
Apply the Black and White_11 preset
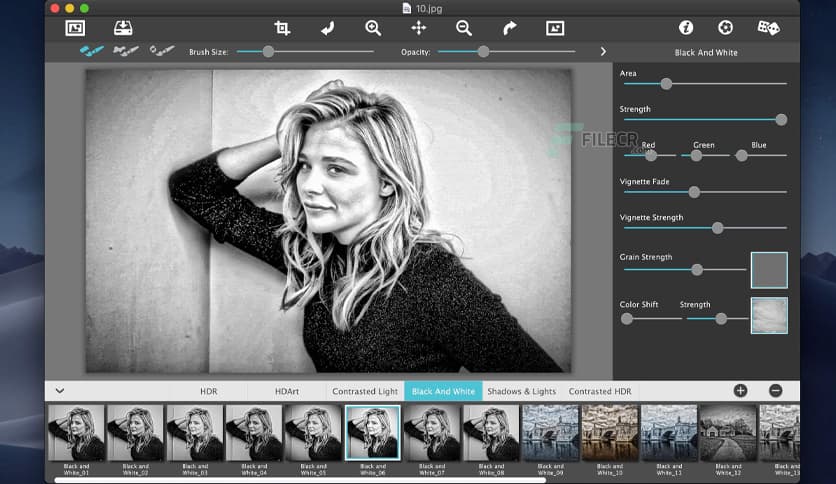pyautogui.click(x=669, y=433)
